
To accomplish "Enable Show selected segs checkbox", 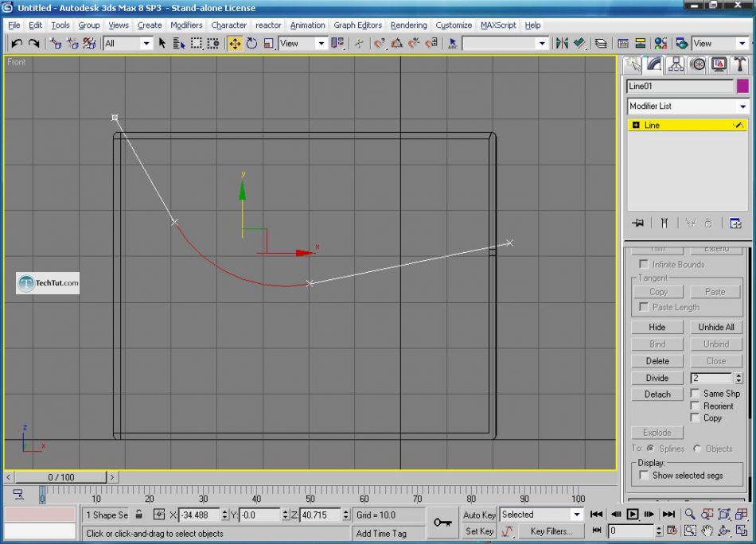I will click(643, 475).
